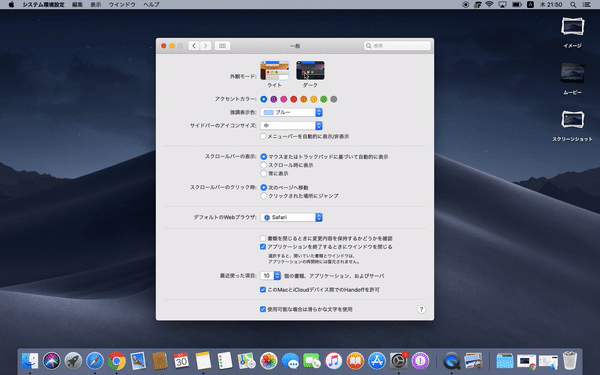Open the Apple menu
The width and height of the screenshot is (600, 375).
point(11,5)
